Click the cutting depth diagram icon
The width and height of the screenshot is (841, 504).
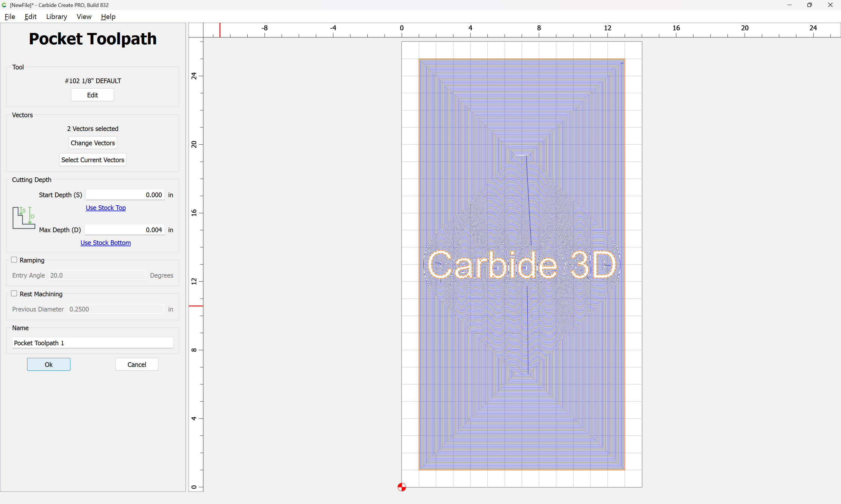(x=24, y=218)
